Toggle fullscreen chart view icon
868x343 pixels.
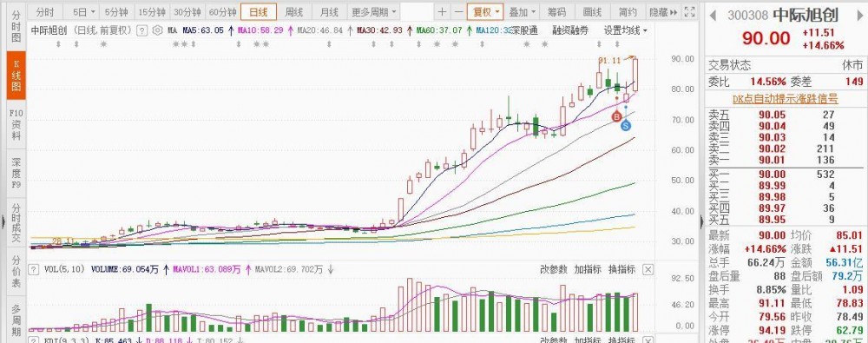(x=689, y=11)
